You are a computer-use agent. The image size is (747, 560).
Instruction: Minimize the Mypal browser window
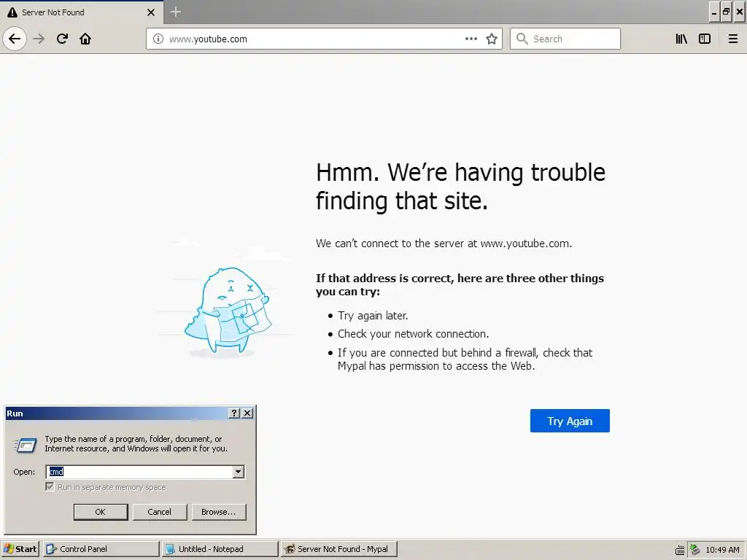pos(713,12)
